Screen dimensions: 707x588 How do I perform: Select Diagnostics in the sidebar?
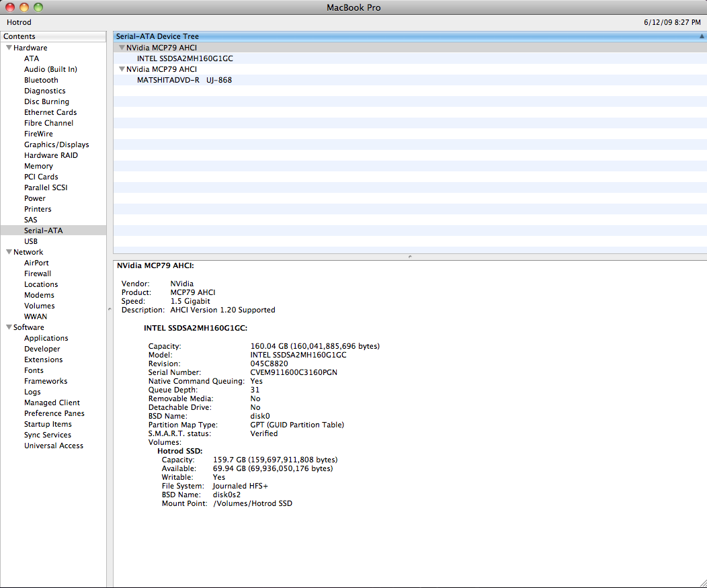pyautogui.click(x=44, y=91)
